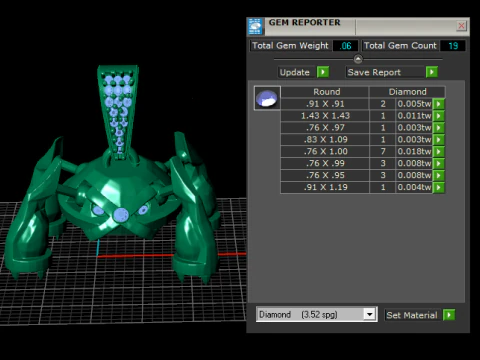Click the center round gem on the model
The height and width of the screenshot is (360, 480).
tap(121, 215)
